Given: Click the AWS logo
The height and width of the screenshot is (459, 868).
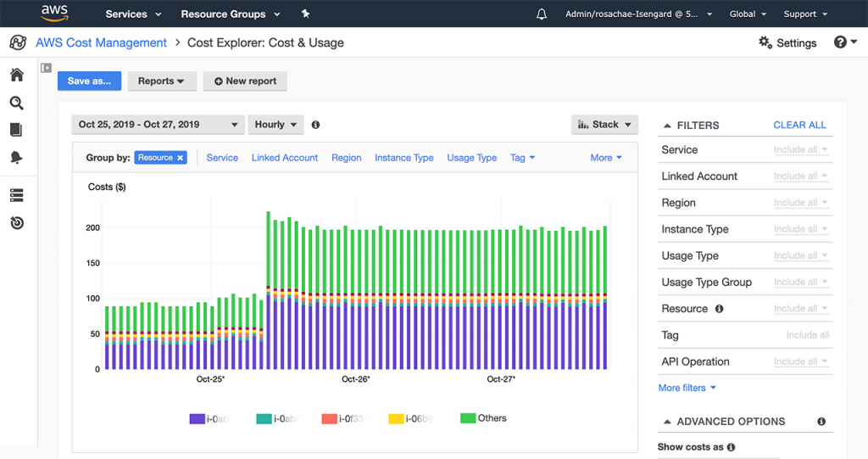Looking at the screenshot, I should (56, 13).
